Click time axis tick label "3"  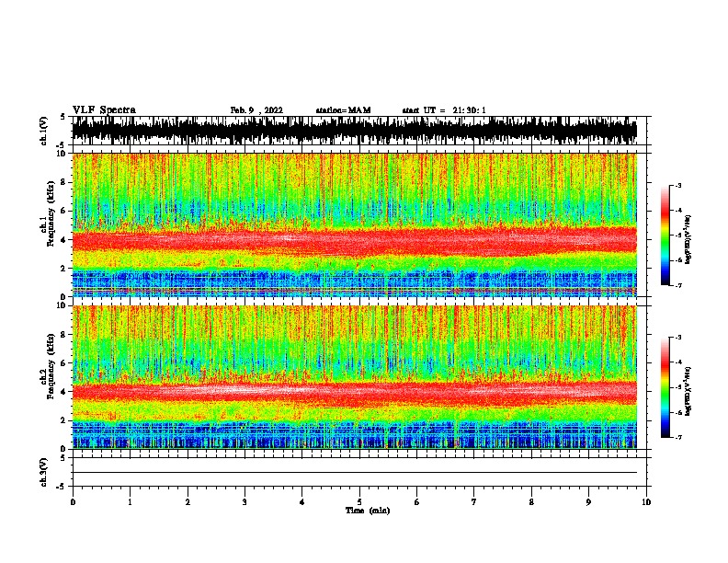click(245, 502)
